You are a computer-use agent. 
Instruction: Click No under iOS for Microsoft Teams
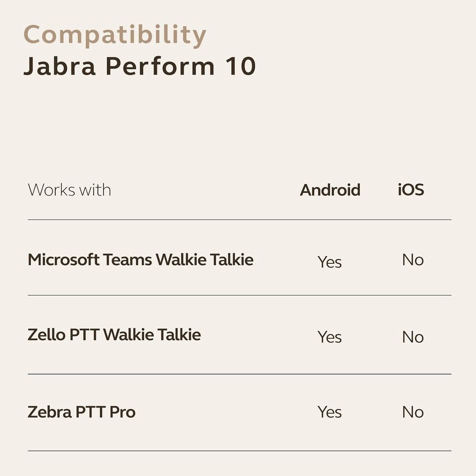coord(413,260)
